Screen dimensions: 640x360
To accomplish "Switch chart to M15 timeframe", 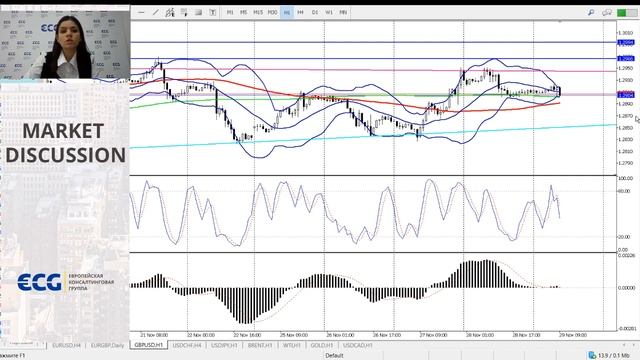I will (x=258, y=13).
